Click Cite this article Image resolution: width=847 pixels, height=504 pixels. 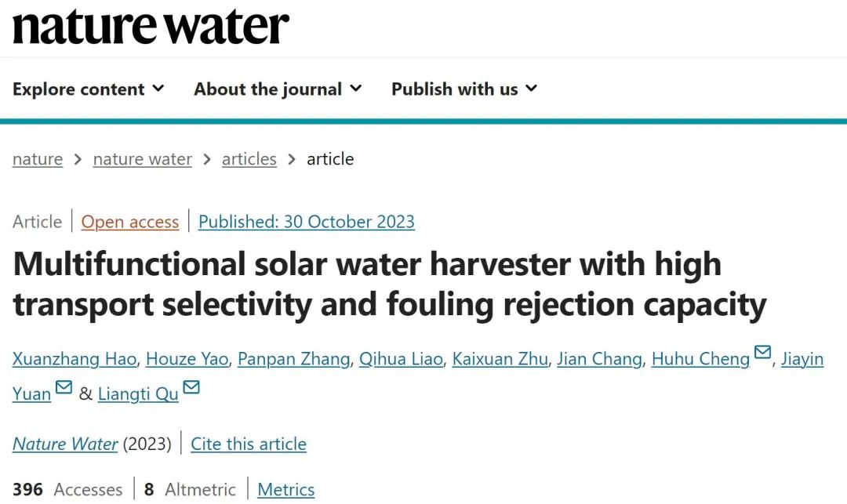249,444
